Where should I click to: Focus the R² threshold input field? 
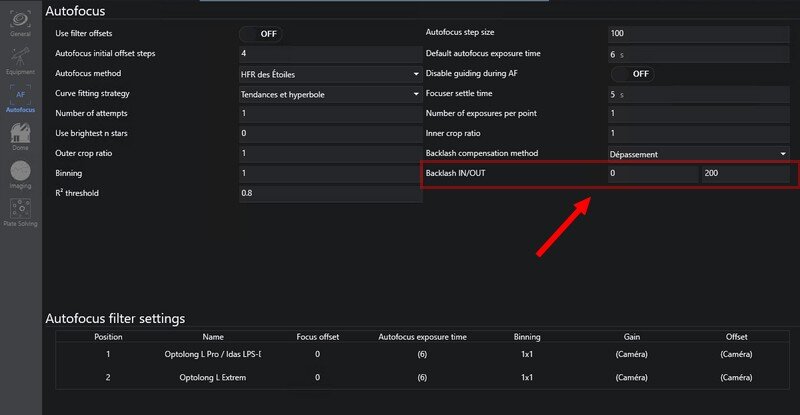(329, 193)
